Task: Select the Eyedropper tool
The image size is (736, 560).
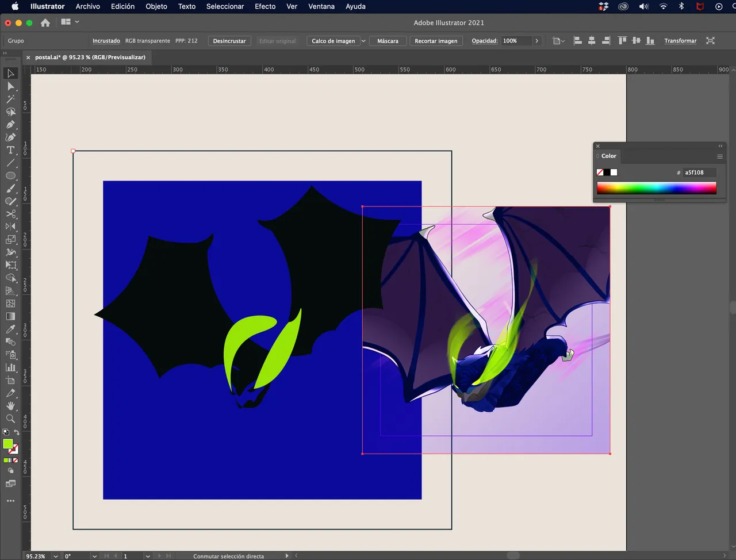Action: [x=10, y=329]
